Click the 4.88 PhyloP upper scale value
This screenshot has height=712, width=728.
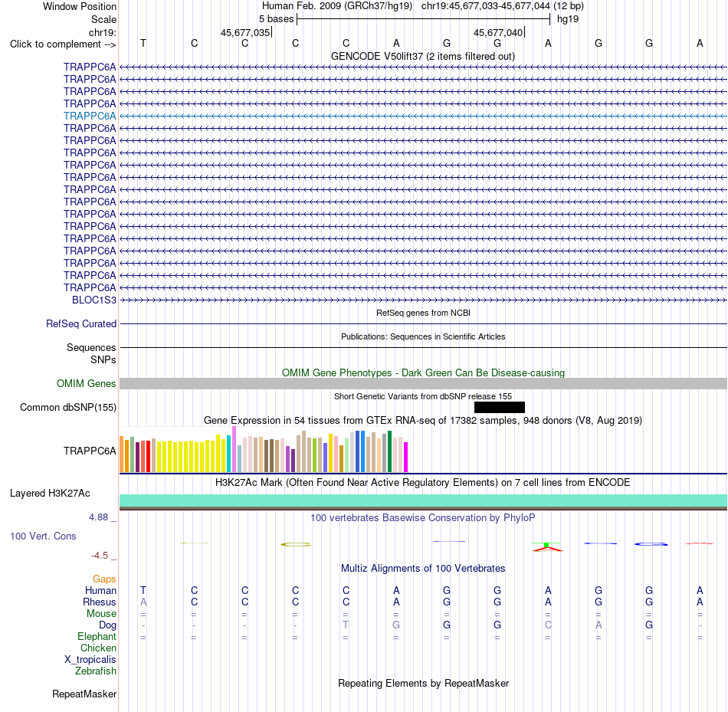pyautogui.click(x=98, y=517)
